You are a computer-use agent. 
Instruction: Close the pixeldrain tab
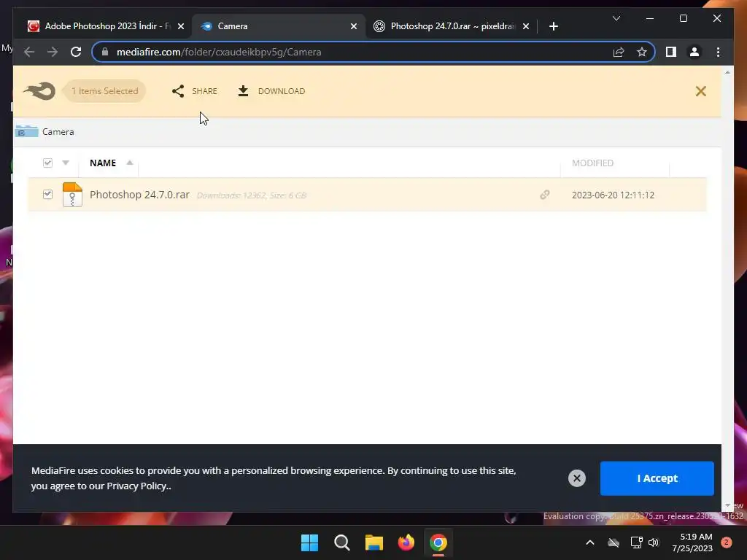526,27
